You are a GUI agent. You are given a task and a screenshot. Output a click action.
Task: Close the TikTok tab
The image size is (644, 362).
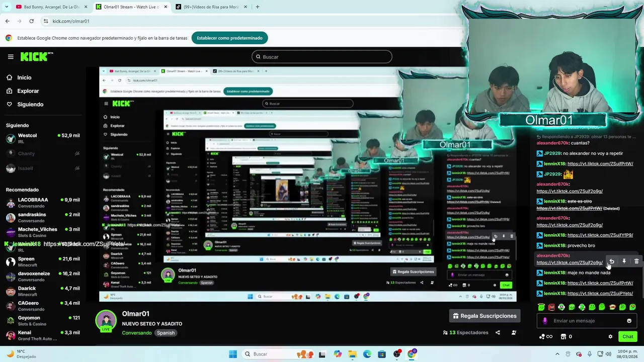click(x=246, y=7)
